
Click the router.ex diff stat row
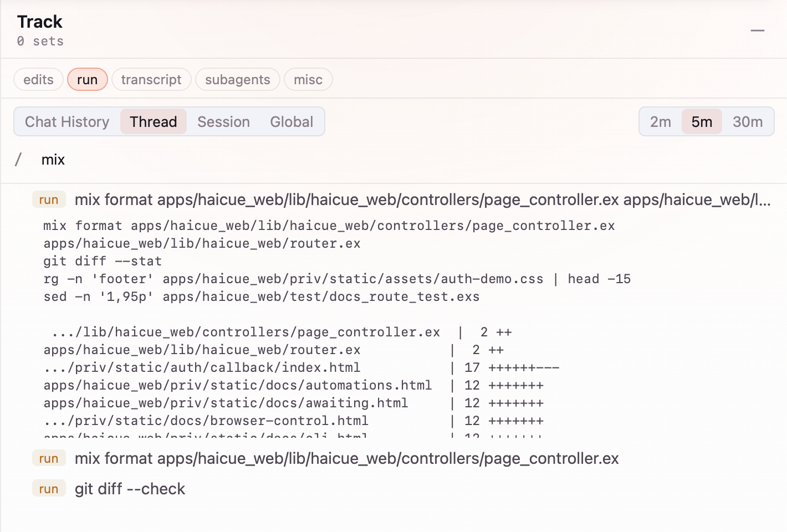(x=274, y=350)
